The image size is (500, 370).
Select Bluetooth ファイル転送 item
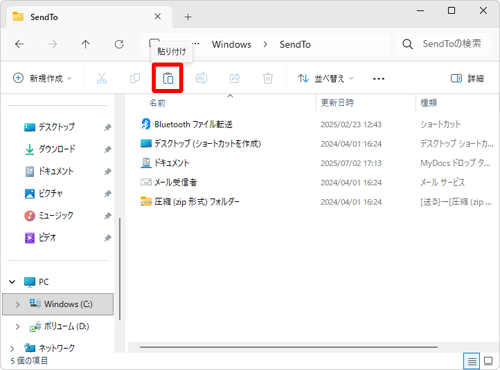193,124
